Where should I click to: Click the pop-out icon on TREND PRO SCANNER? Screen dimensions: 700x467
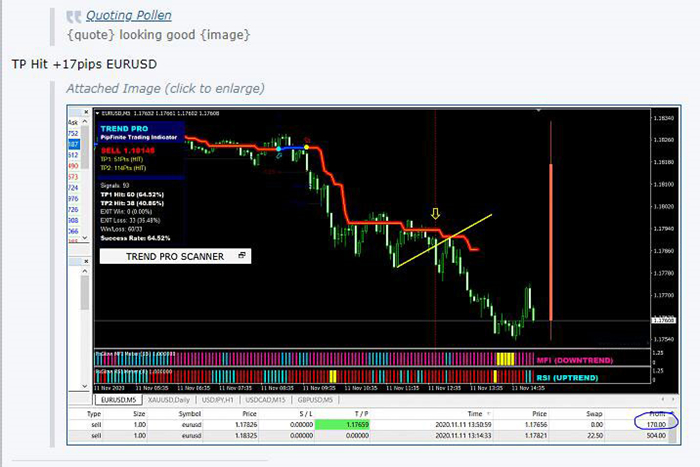tap(242, 255)
